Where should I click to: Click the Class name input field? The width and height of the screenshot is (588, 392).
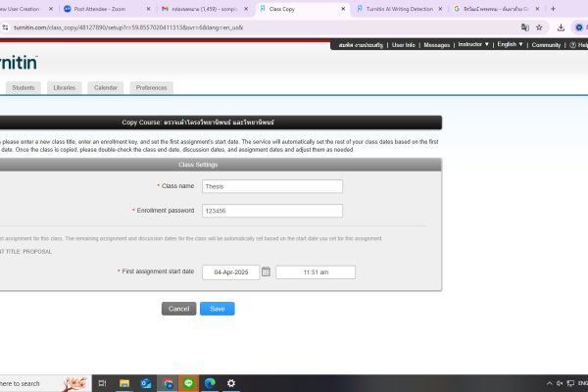272,186
